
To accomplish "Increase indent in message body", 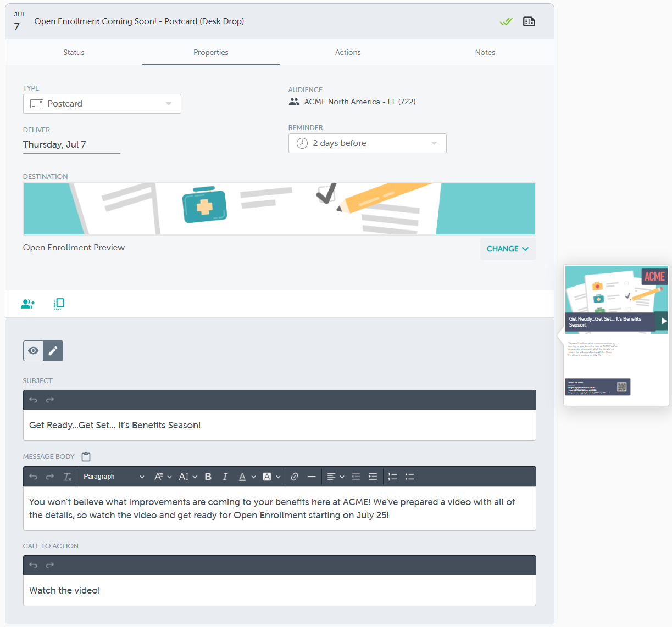I will click(x=373, y=477).
